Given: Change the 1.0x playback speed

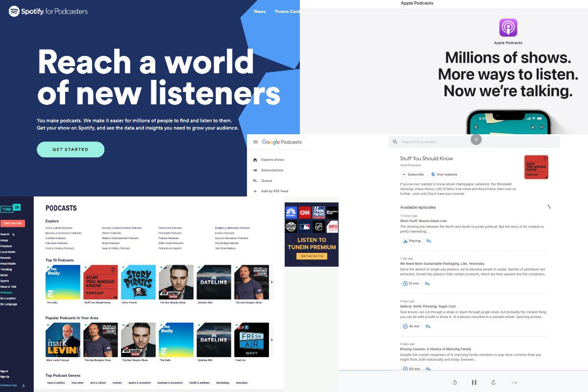Looking at the screenshot, I should pos(514,382).
